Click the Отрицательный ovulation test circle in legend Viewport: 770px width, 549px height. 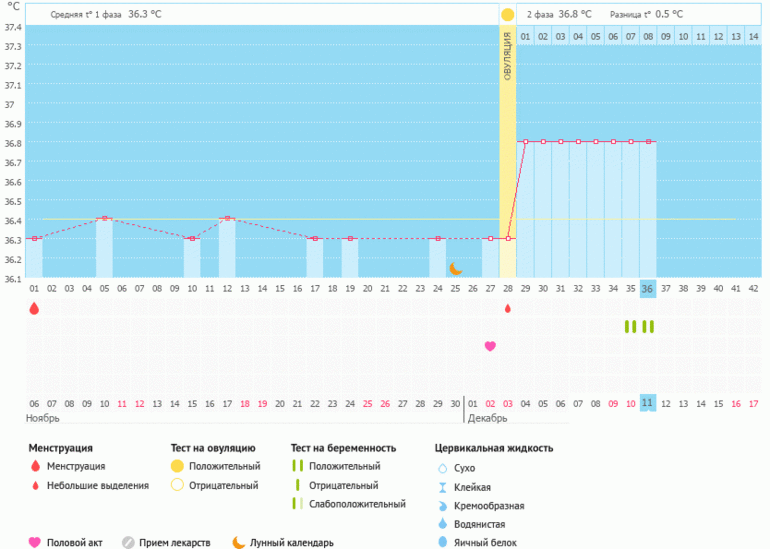[177, 485]
